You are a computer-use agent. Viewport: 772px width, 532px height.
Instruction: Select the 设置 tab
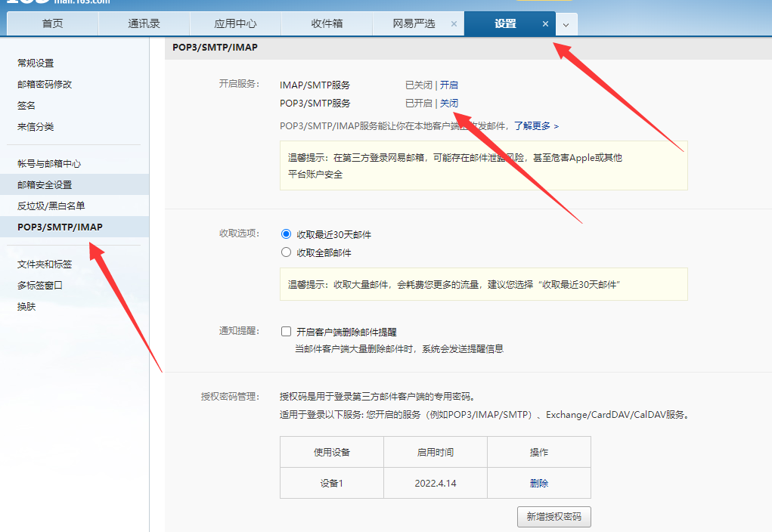tap(505, 23)
